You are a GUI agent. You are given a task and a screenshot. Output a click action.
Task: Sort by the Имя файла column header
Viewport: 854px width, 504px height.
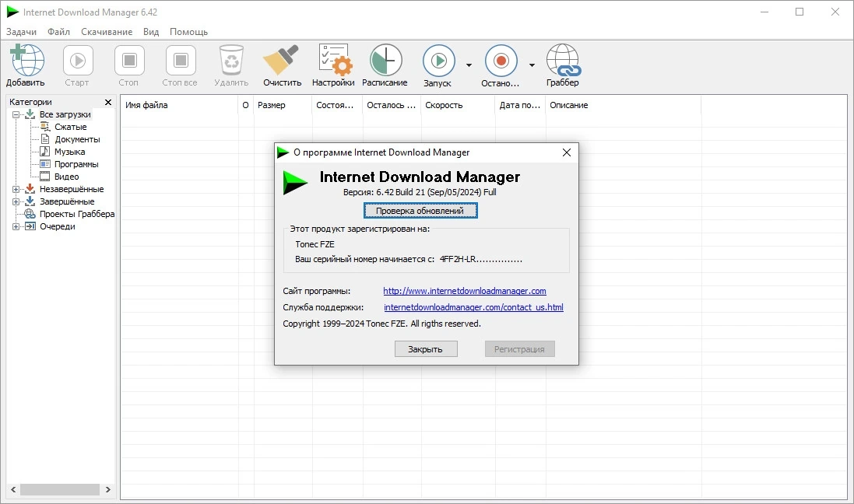tap(179, 105)
